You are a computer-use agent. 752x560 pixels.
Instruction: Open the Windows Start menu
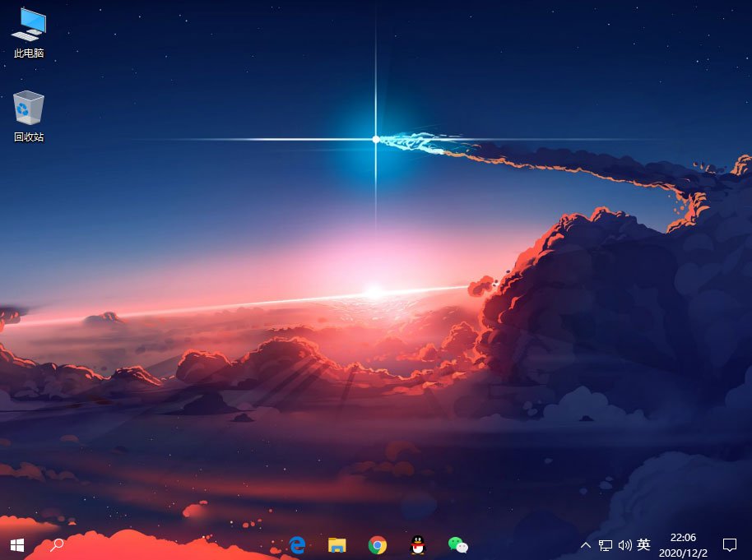(17, 545)
